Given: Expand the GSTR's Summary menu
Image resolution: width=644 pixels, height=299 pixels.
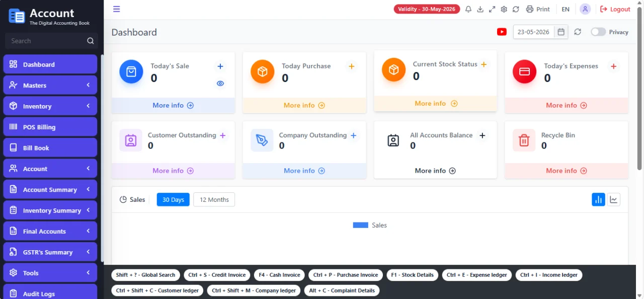Looking at the screenshot, I should 50,252.
